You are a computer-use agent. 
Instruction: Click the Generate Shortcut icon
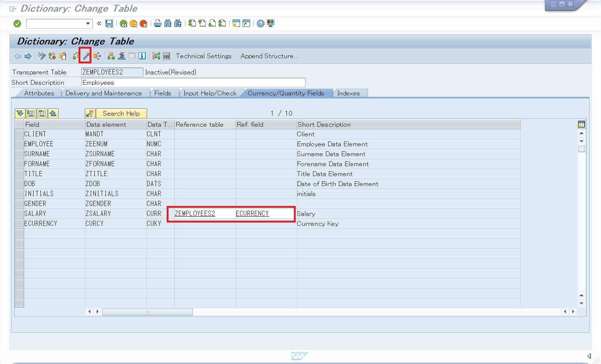pos(246,24)
